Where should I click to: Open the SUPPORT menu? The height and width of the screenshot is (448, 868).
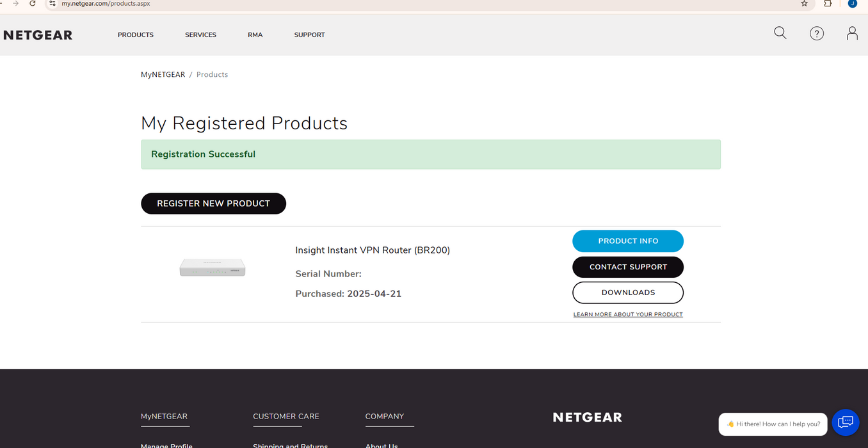pos(309,35)
